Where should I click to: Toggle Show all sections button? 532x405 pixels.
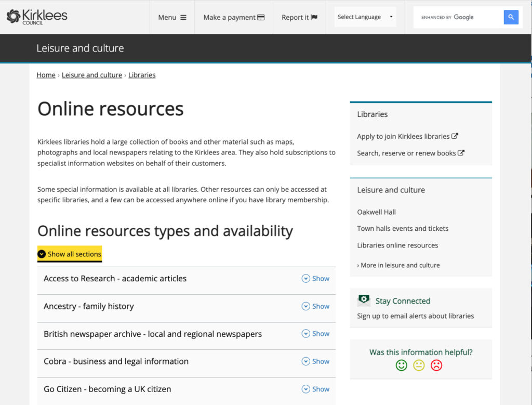coord(70,254)
